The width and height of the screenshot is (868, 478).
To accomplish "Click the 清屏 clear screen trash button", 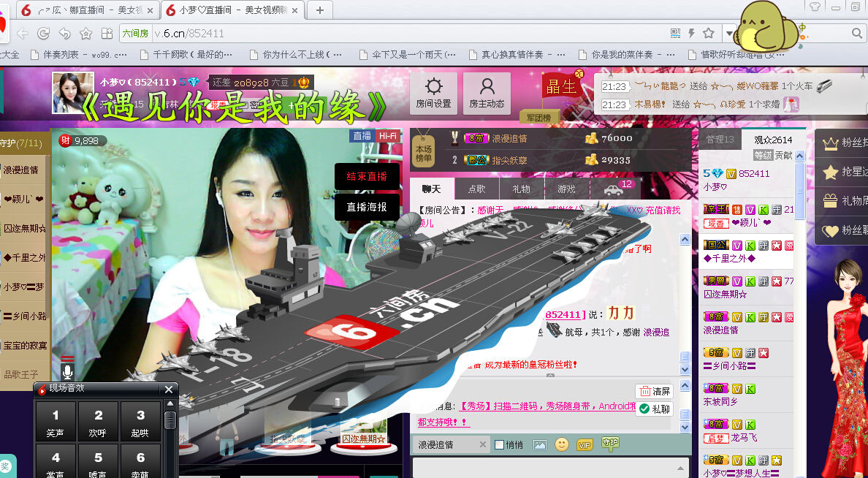I will click(655, 391).
